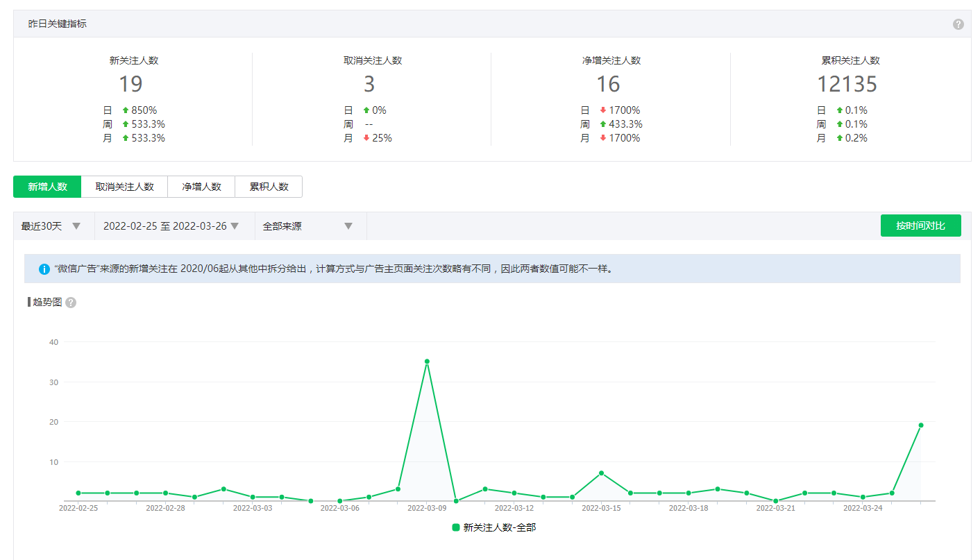Screen dimensions: 980x560
Task: Click the 2022-03-09 x-axis label
Action: [x=427, y=508]
